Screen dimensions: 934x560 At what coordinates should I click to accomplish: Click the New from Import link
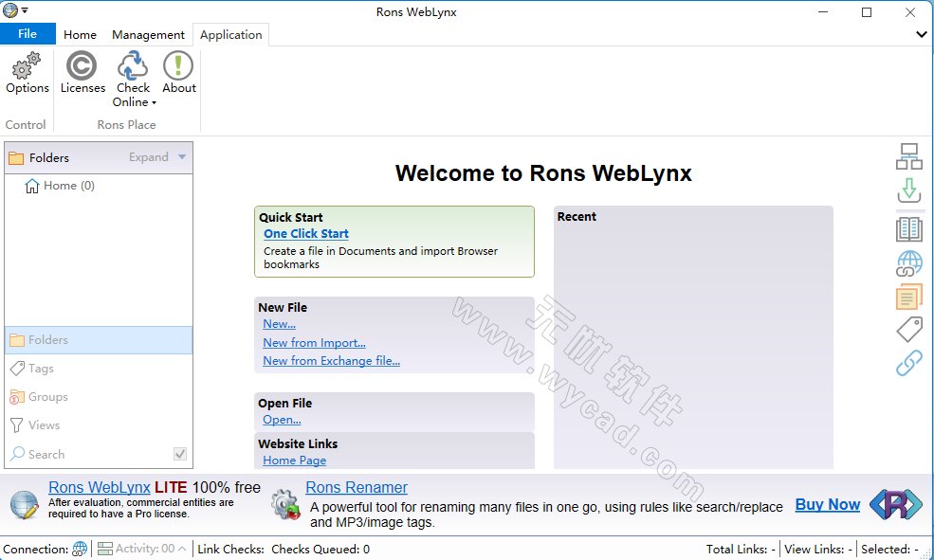pyautogui.click(x=314, y=343)
